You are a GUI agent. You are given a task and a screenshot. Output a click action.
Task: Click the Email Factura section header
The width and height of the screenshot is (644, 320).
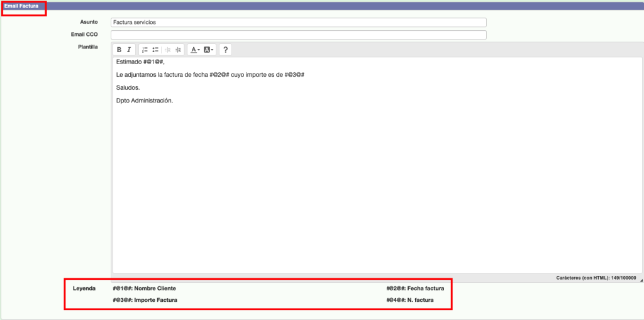click(21, 6)
